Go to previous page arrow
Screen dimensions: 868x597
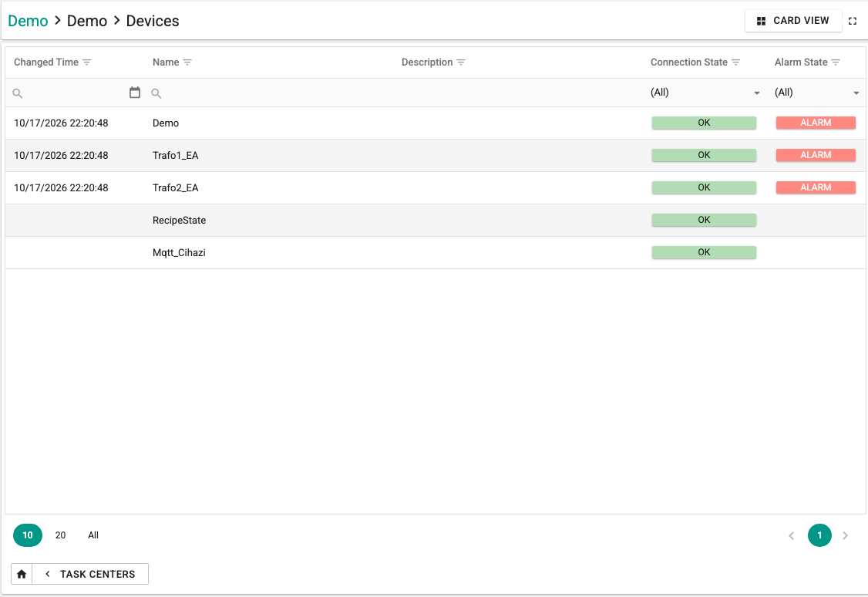[792, 535]
